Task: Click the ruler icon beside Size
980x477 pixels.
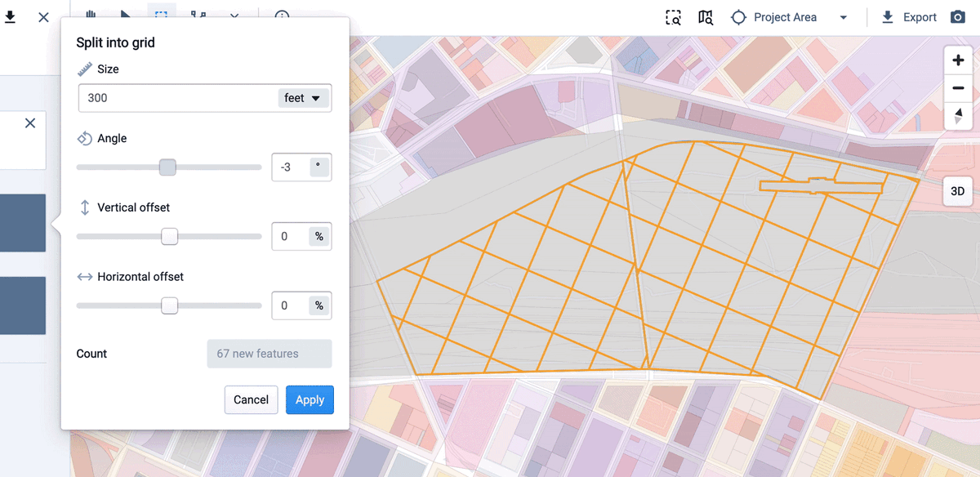Action: coord(84,69)
